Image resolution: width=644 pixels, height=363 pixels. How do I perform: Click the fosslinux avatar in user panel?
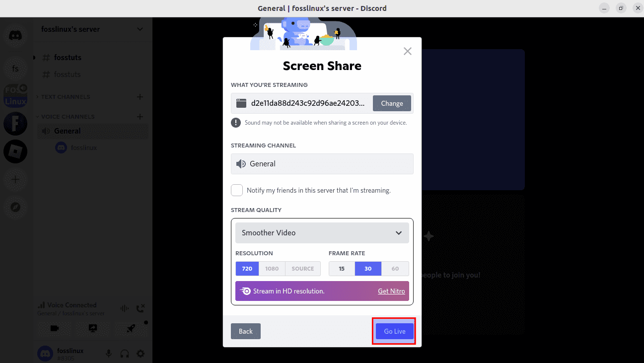tap(45, 354)
